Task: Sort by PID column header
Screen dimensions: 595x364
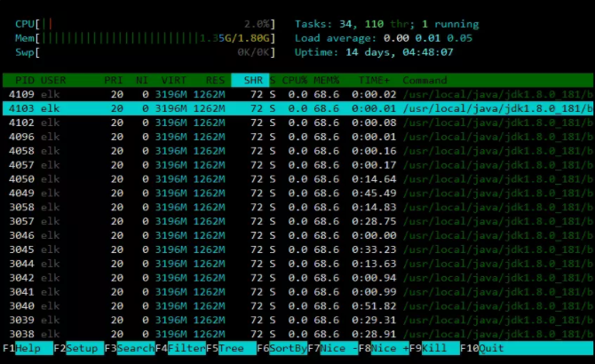Action: (x=25, y=81)
